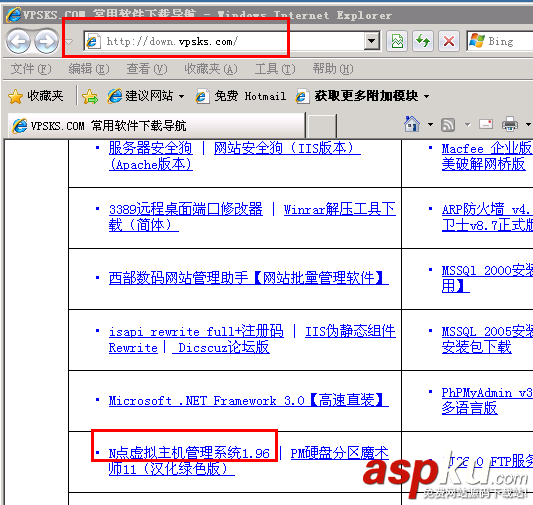The width and height of the screenshot is (533, 505).
Task: Click the browser Forward arrow button
Action: [x=47, y=41]
